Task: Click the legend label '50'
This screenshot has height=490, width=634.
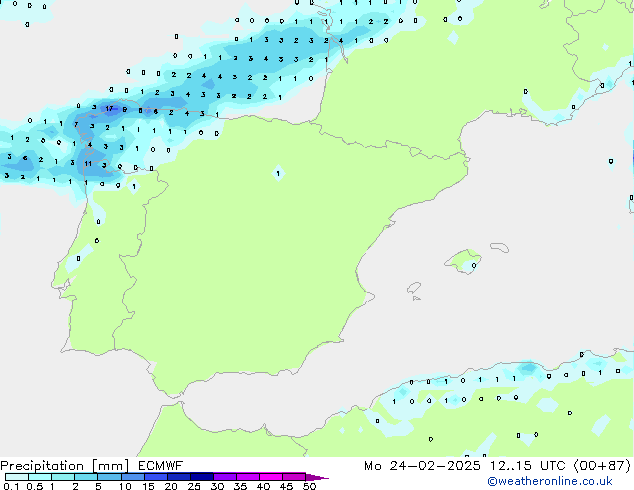Action: click(x=309, y=486)
